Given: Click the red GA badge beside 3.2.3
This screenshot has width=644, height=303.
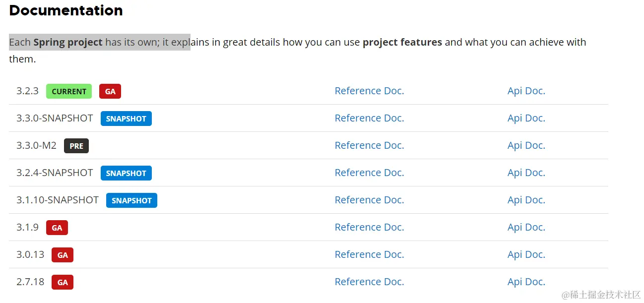Looking at the screenshot, I should pos(110,91).
